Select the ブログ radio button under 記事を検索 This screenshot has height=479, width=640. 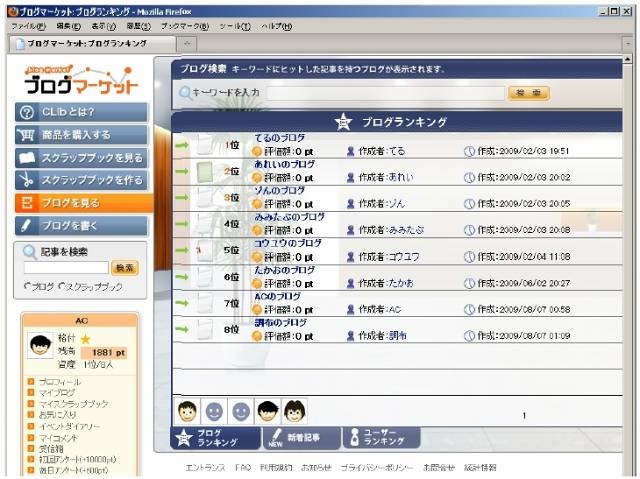tap(27, 286)
